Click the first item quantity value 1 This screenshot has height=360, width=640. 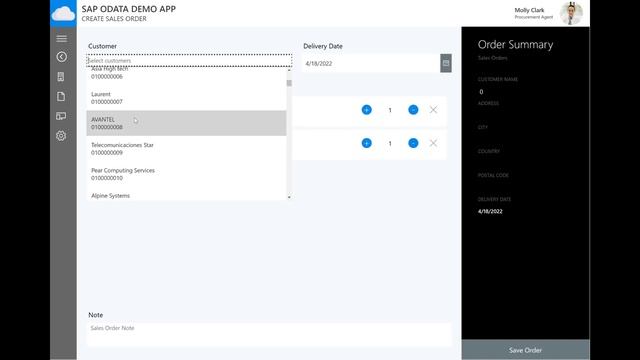coord(390,110)
